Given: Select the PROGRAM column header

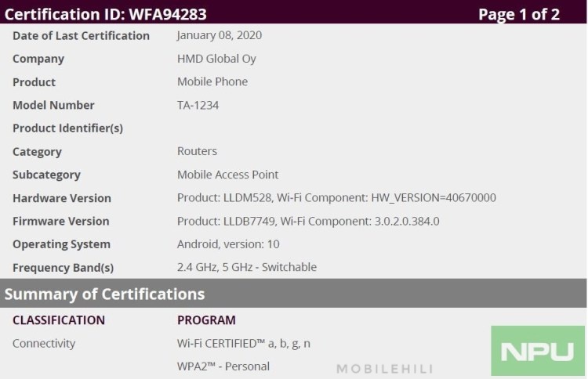Looking at the screenshot, I should point(206,320).
